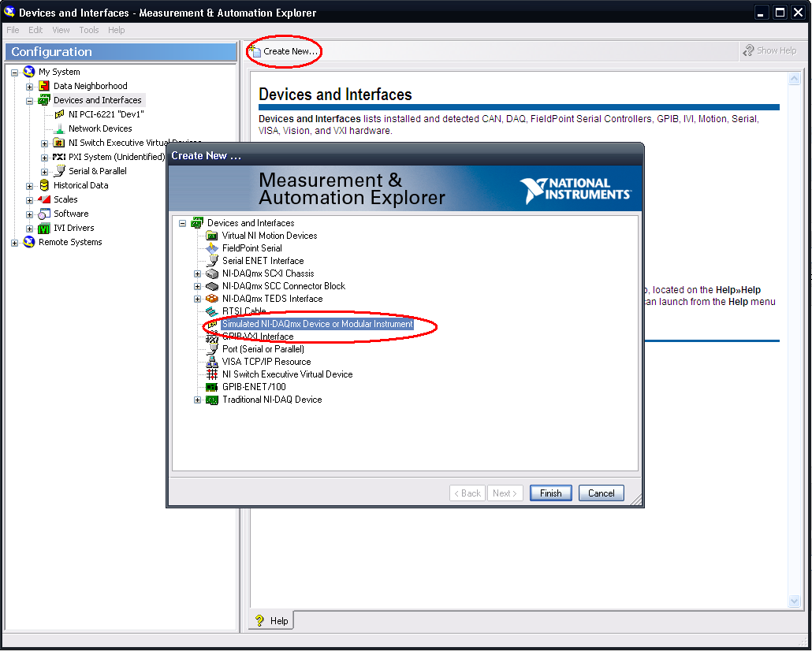Select Simulated NI-DAQmx Device or Modular Instrument
This screenshot has height=651, width=812.
[x=318, y=324]
